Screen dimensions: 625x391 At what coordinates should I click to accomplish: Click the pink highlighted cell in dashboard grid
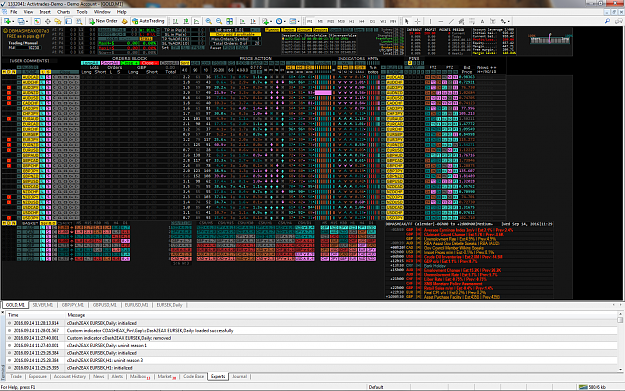(x=323, y=92)
